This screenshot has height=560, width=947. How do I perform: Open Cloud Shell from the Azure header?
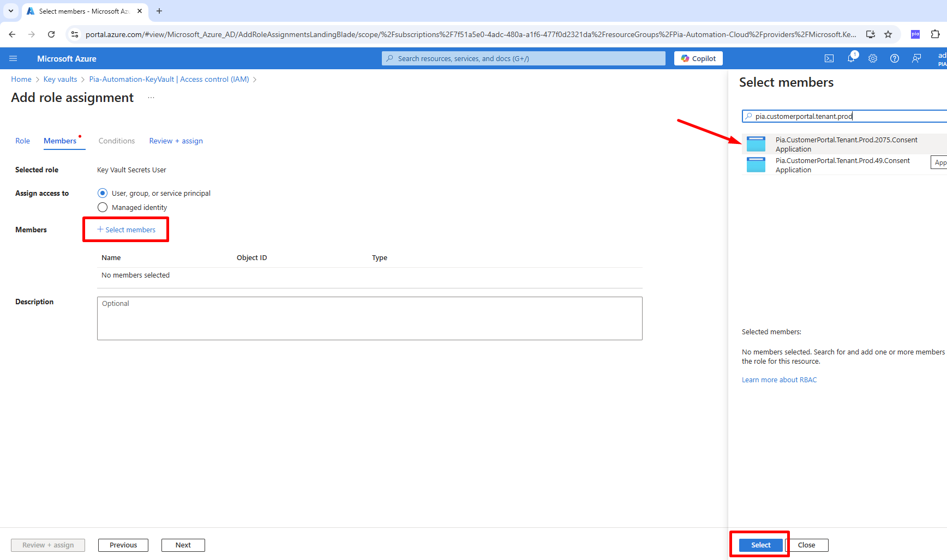[829, 58]
